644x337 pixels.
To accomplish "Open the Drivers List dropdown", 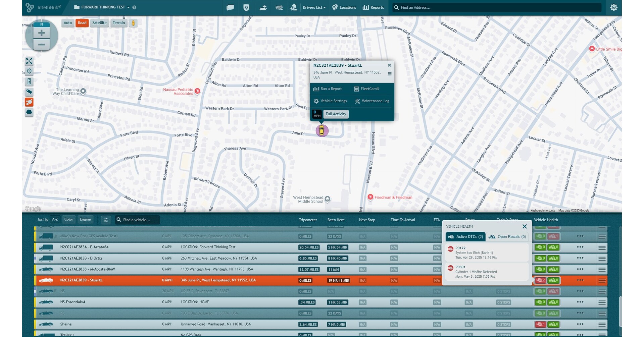I will pyautogui.click(x=313, y=7).
